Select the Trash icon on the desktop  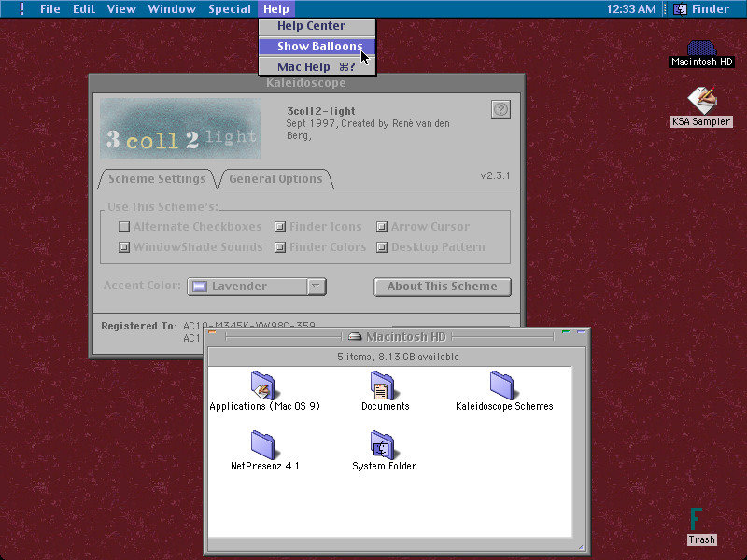coord(697,519)
